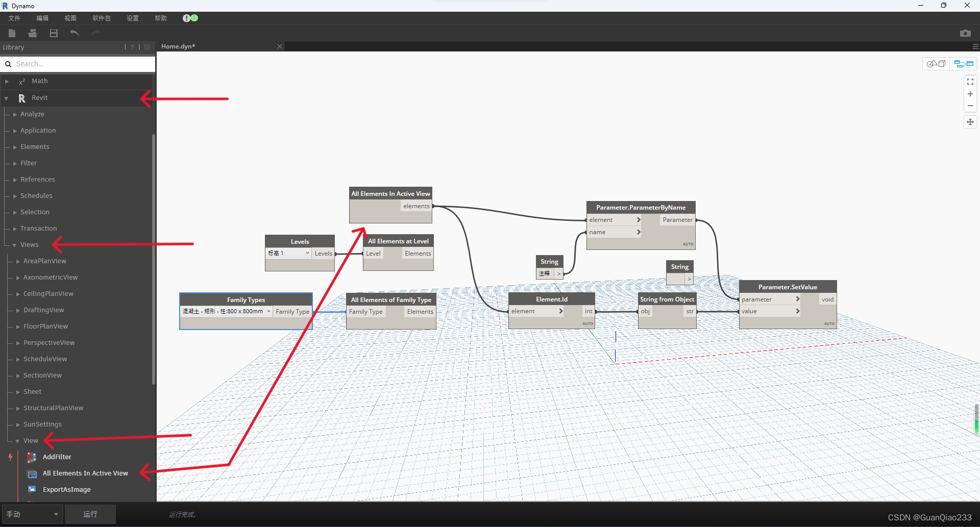Select All Elements In Active View node in Library
The image size is (980, 527).
point(84,473)
